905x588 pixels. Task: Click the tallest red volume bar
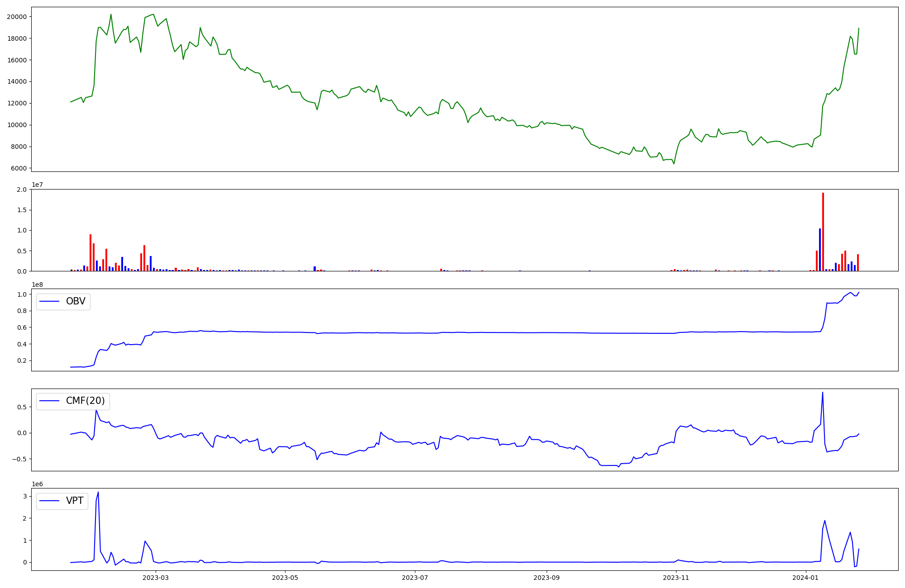[823, 232]
